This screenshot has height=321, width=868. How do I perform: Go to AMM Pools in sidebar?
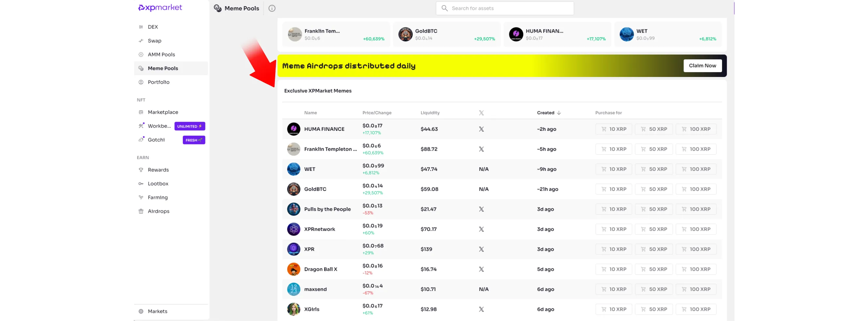[161, 54]
